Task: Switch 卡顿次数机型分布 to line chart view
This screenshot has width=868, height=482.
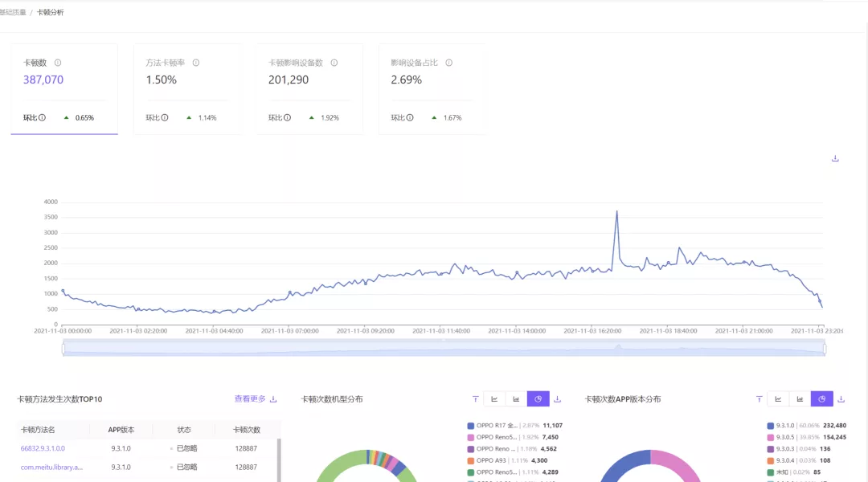Action: coord(494,399)
